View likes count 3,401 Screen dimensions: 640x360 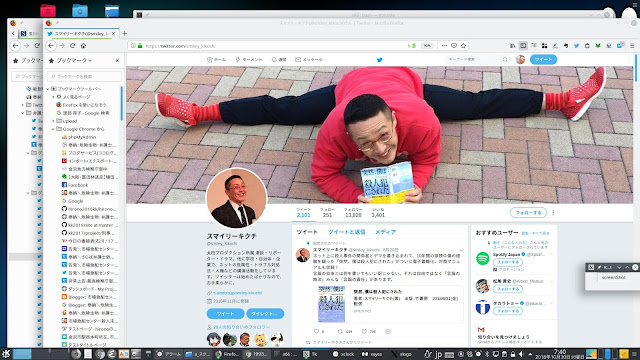click(378, 213)
